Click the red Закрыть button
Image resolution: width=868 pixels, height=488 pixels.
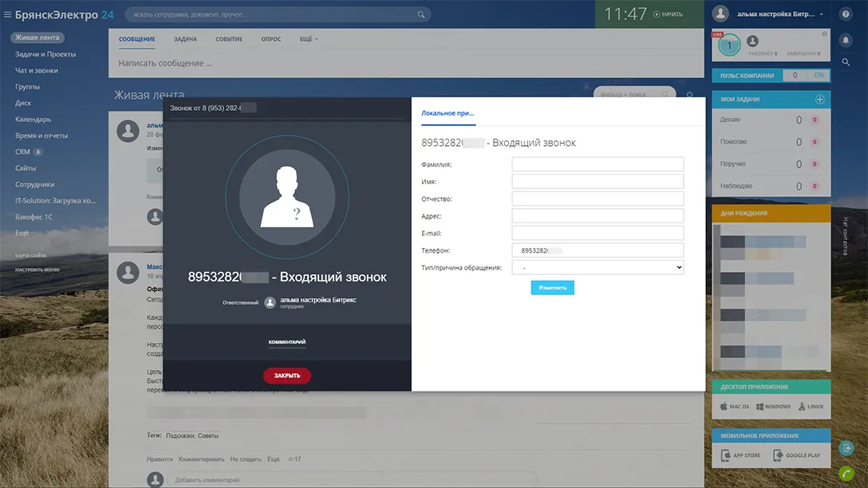[286, 376]
